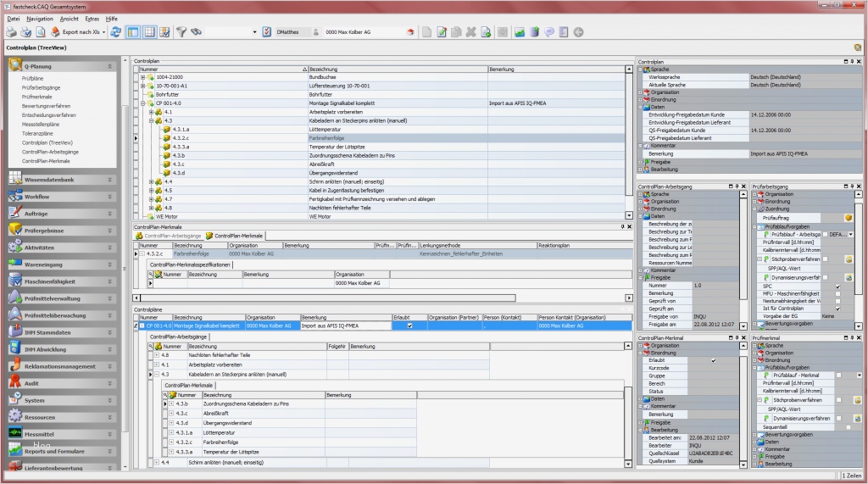The width and height of the screenshot is (868, 484).
Task: Click the Prüfauftrag cube icon button
Action: pyautogui.click(x=848, y=218)
